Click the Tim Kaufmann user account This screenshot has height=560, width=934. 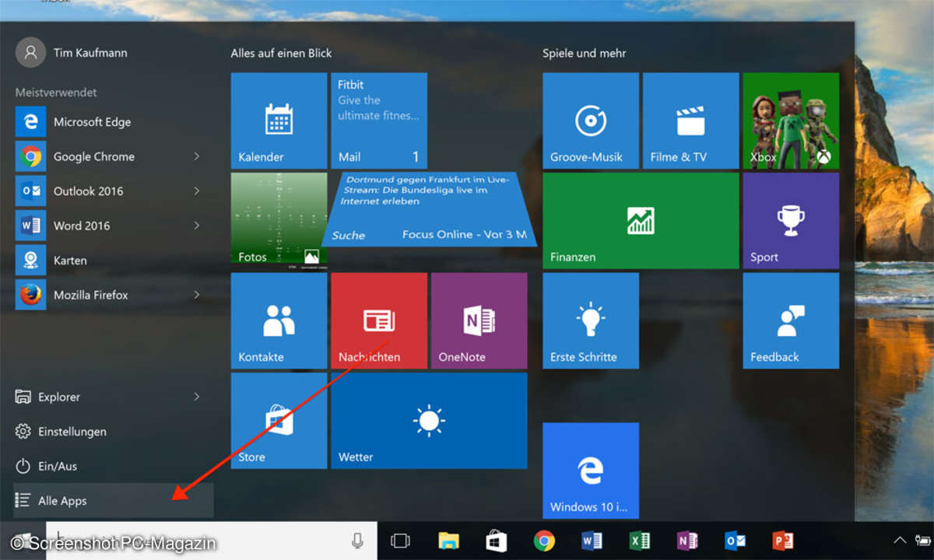72,53
